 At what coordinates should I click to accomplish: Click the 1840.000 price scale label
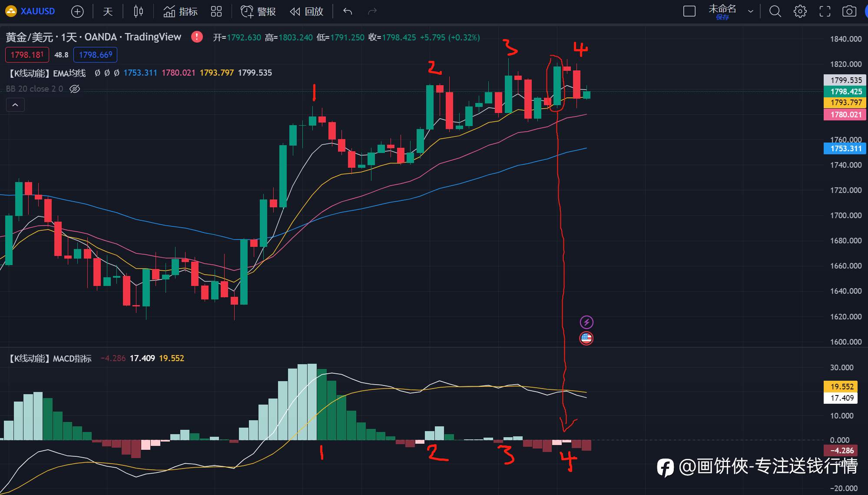(x=845, y=39)
